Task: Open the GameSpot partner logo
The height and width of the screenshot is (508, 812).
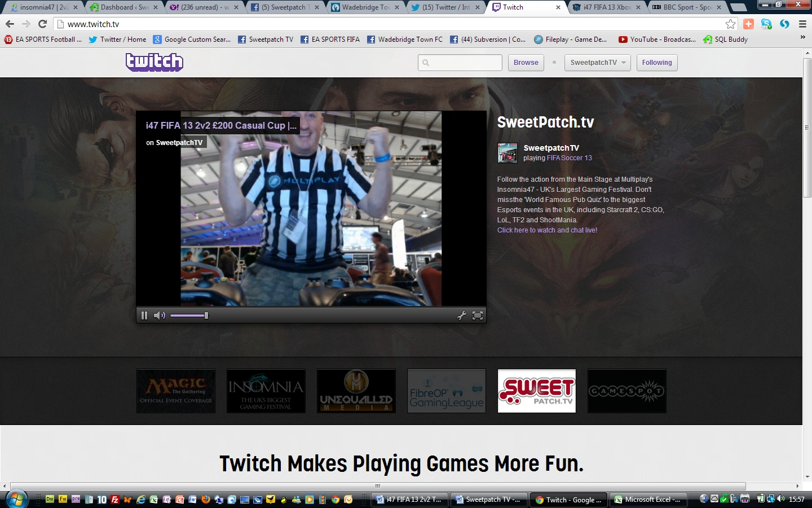Action: pyautogui.click(x=626, y=391)
